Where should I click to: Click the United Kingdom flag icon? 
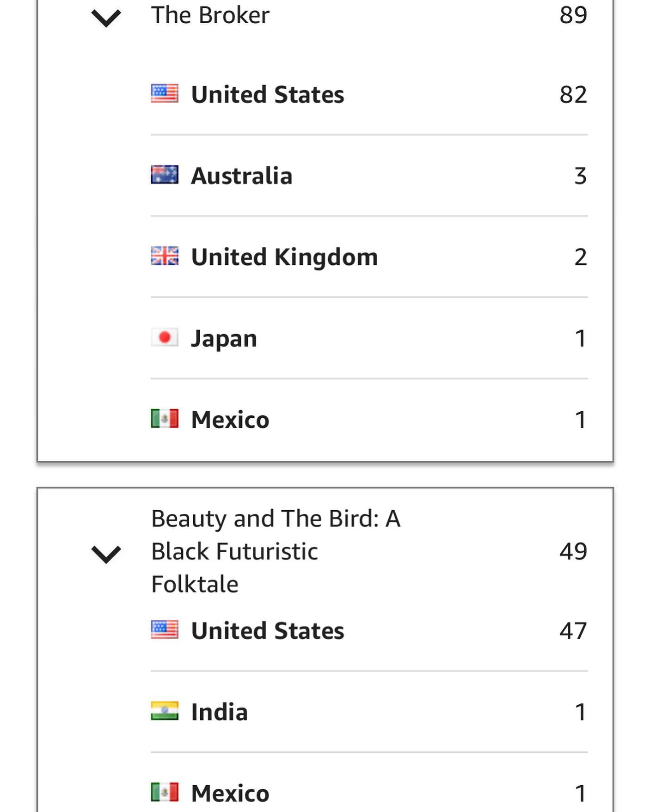coord(165,256)
